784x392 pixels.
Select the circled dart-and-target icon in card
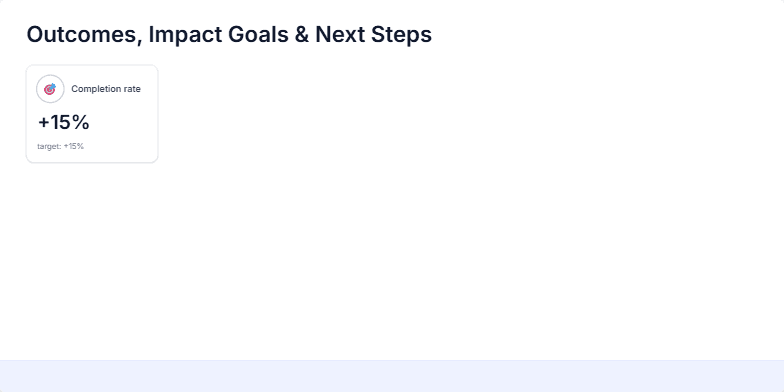[50, 89]
